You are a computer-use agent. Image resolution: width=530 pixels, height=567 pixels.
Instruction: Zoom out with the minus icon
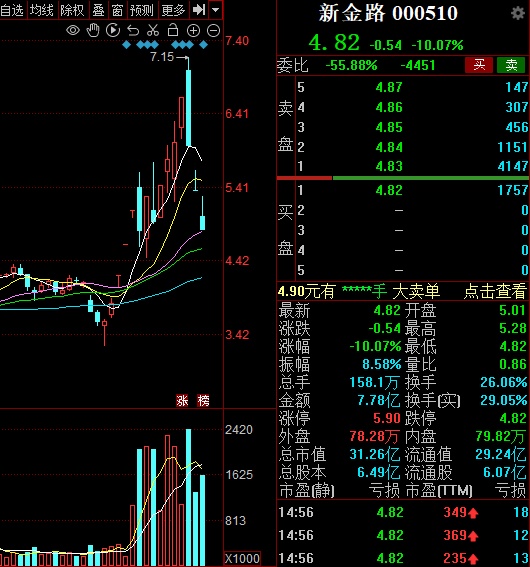coord(213,31)
